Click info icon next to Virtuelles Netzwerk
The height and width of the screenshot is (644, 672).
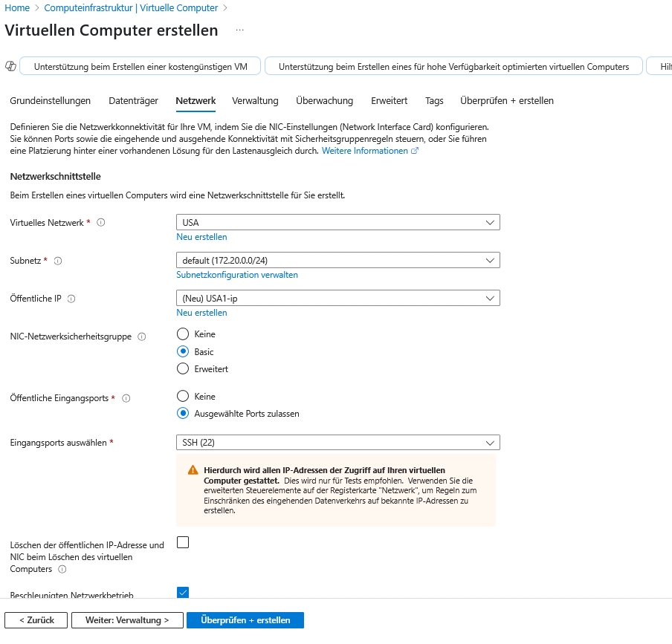[101, 222]
